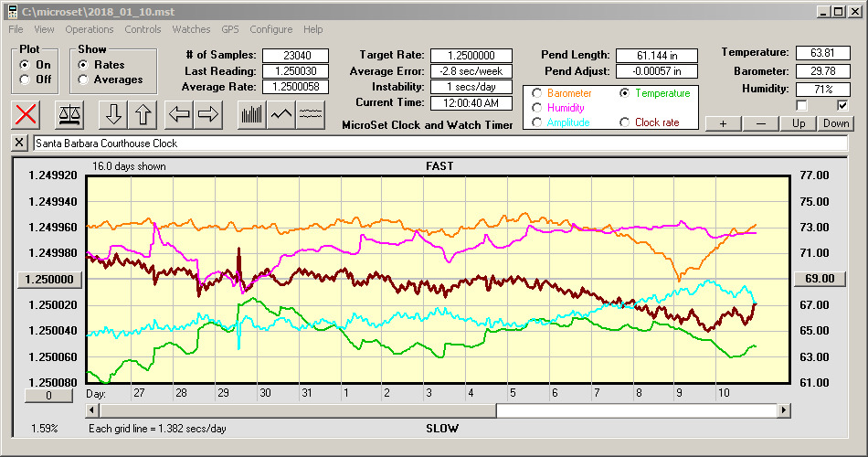
Task: Click the small X beside the clock name
Action: 20,143
